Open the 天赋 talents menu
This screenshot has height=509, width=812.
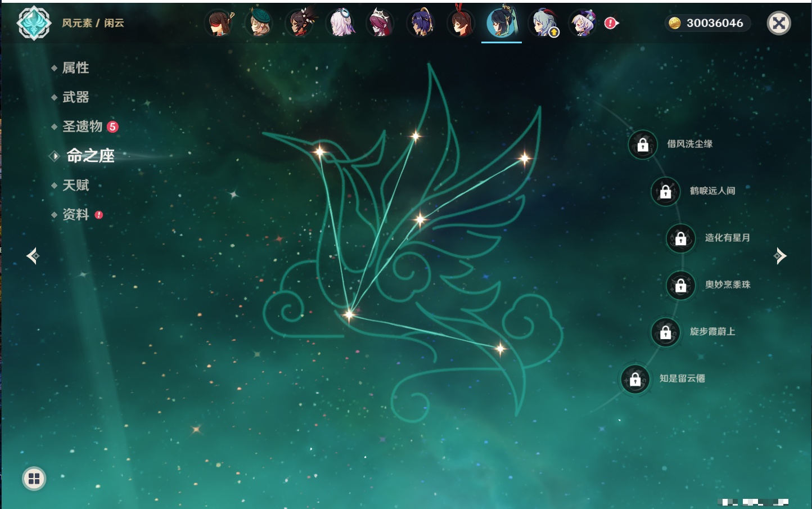pos(75,185)
